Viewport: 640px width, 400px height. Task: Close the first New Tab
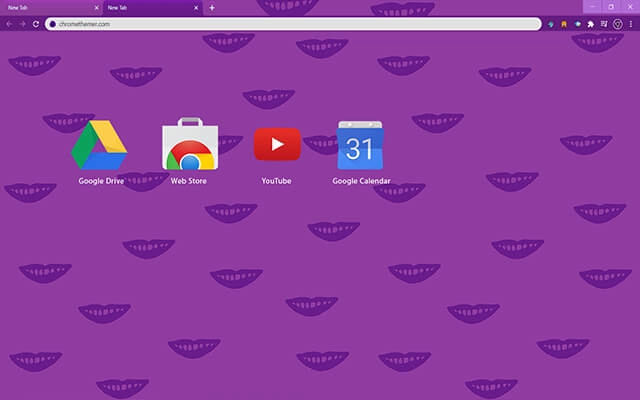[x=97, y=8]
